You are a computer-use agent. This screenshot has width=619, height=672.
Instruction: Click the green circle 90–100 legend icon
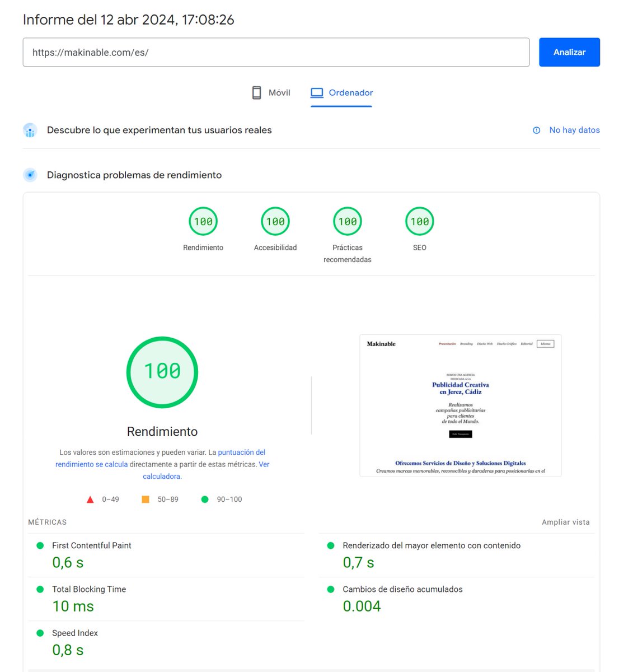point(205,500)
